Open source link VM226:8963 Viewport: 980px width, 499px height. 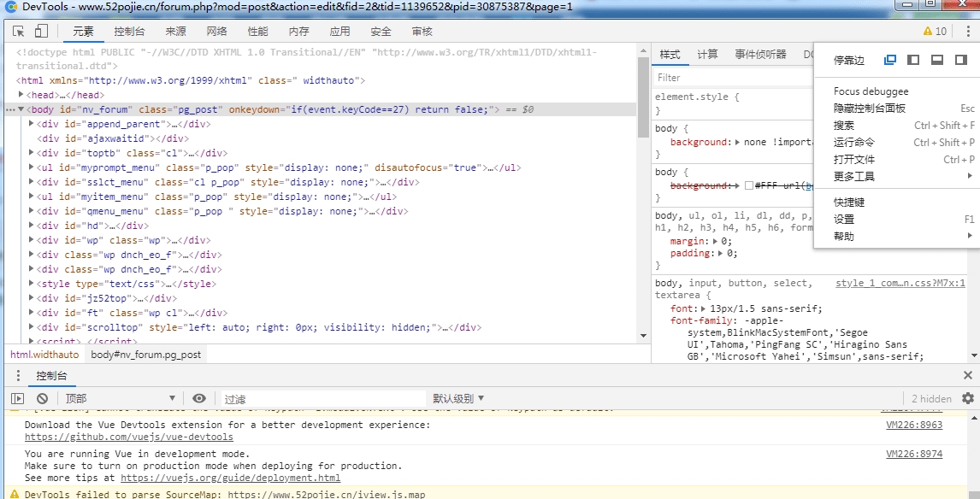tap(914, 425)
